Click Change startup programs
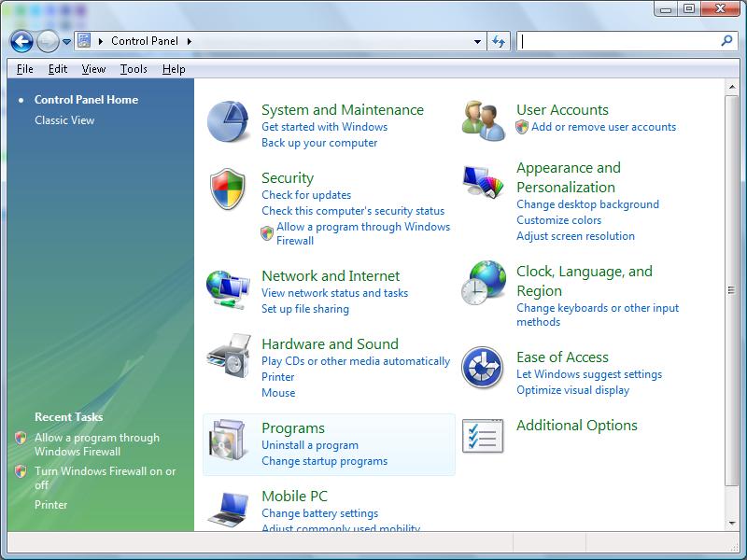Screen dimensions: 747x560 click(324, 461)
